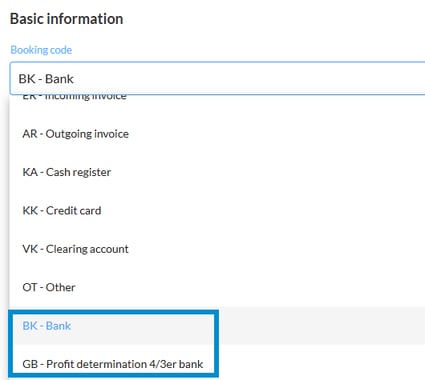Screen dimensions: 425x380
Task: Change booking code to Clearing account
Action: click(x=217, y=249)
